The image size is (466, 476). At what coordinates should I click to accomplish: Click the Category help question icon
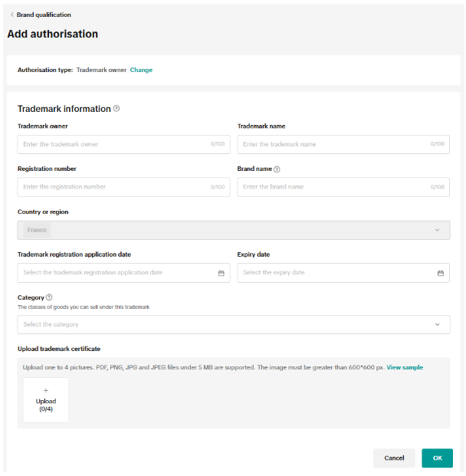49,297
